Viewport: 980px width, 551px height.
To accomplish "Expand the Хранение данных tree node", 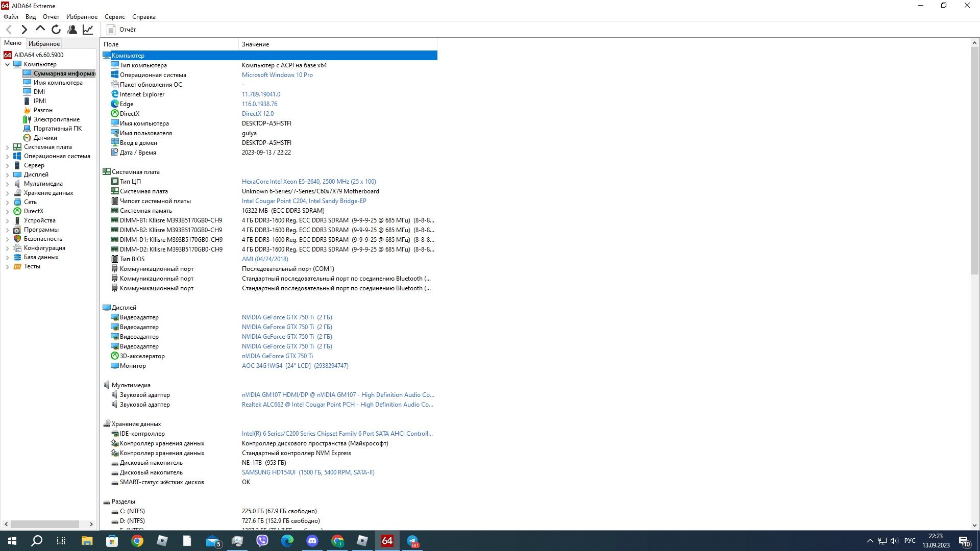I will click(x=7, y=193).
